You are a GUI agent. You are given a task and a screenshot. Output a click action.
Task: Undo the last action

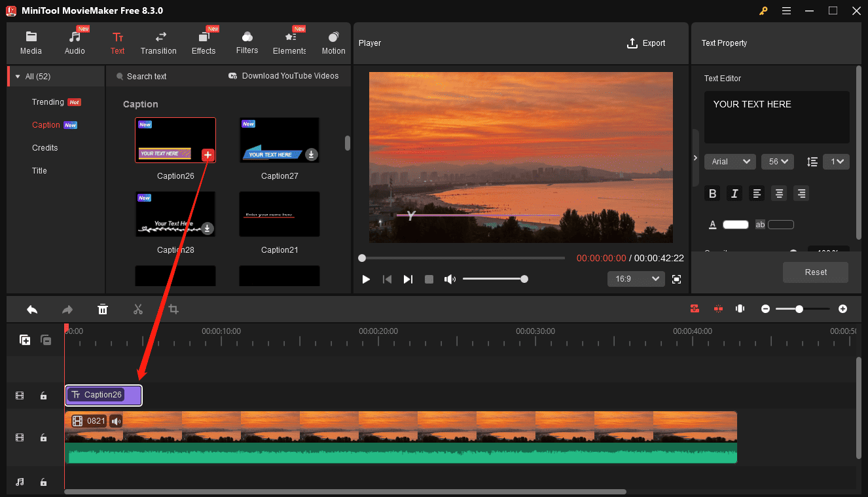[32, 309]
